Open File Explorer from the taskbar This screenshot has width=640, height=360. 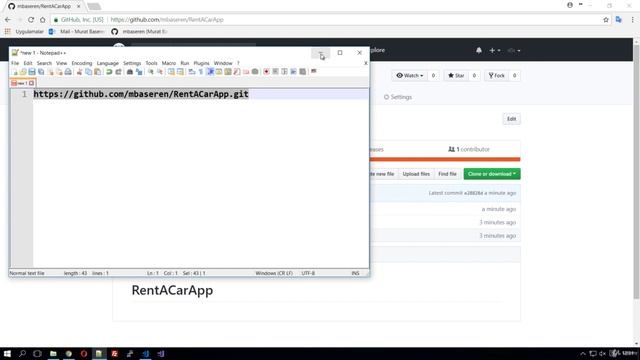53,353
